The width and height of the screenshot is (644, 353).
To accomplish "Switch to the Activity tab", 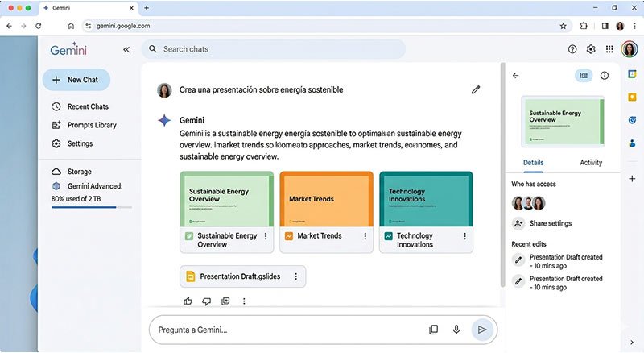I will (591, 163).
